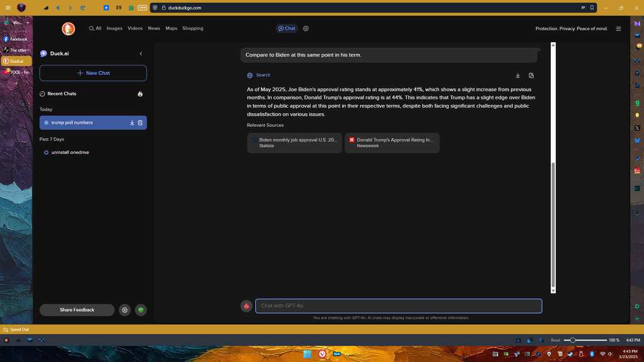Screen dimensions: 644x362
Task: Open Duck.ai settings gear in sidebar
Action: (x=125, y=310)
